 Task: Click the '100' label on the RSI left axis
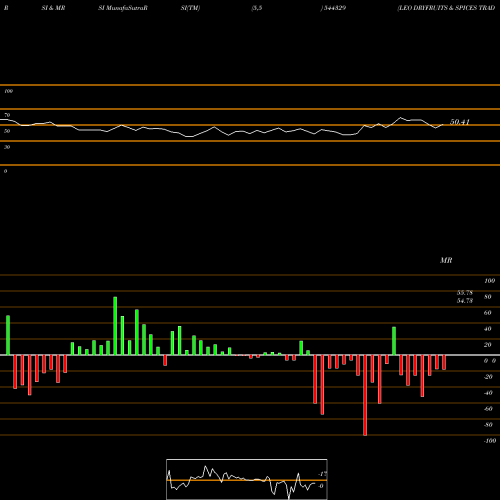8,91
